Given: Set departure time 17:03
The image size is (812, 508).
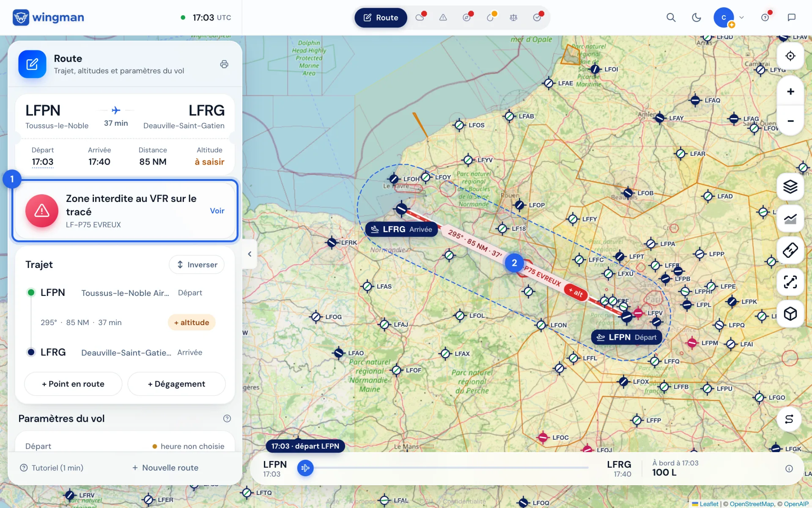Looking at the screenshot, I should 43,162.
